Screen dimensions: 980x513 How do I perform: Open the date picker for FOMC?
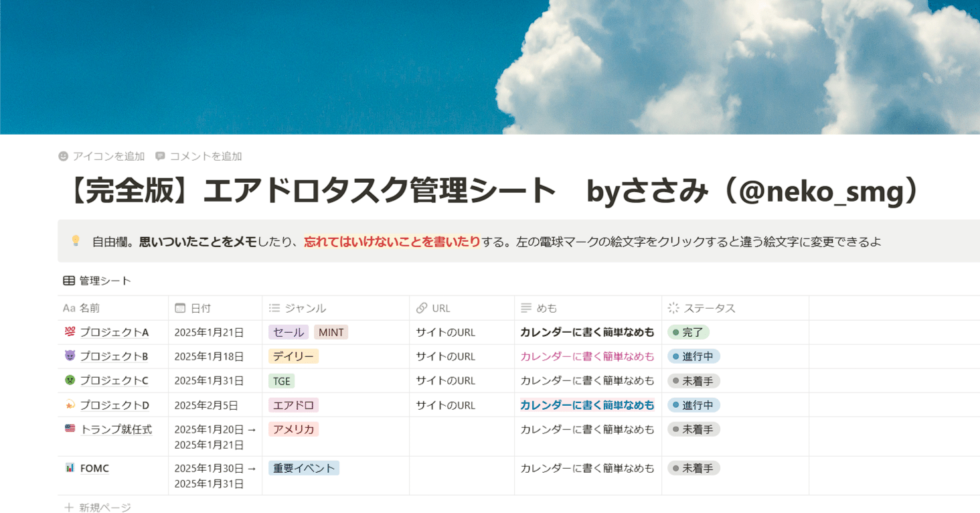(x=214, y=475)
